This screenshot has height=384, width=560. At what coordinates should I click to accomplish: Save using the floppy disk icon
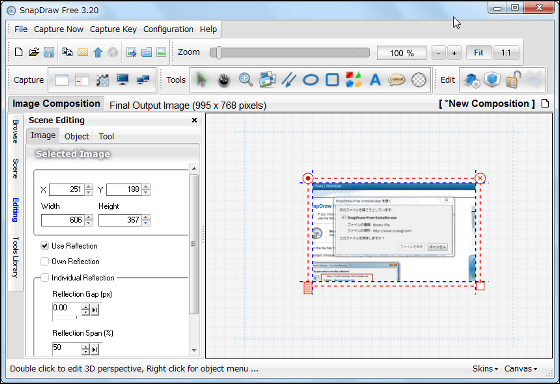point(49,52)
